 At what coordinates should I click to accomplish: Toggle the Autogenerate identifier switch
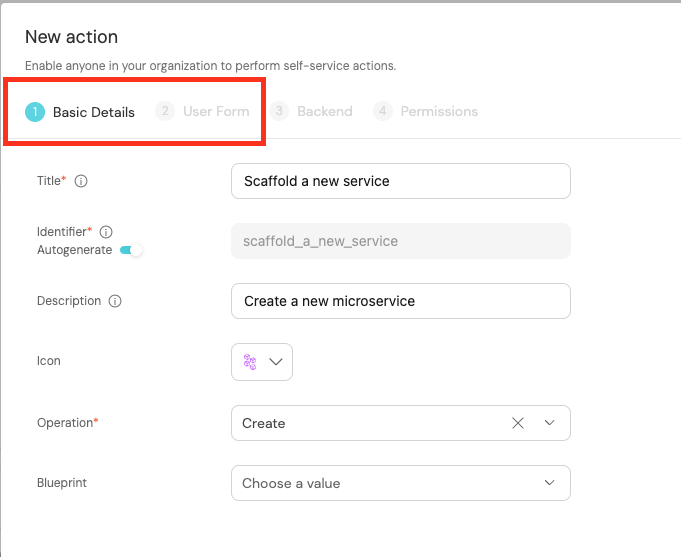coord(131,250)
